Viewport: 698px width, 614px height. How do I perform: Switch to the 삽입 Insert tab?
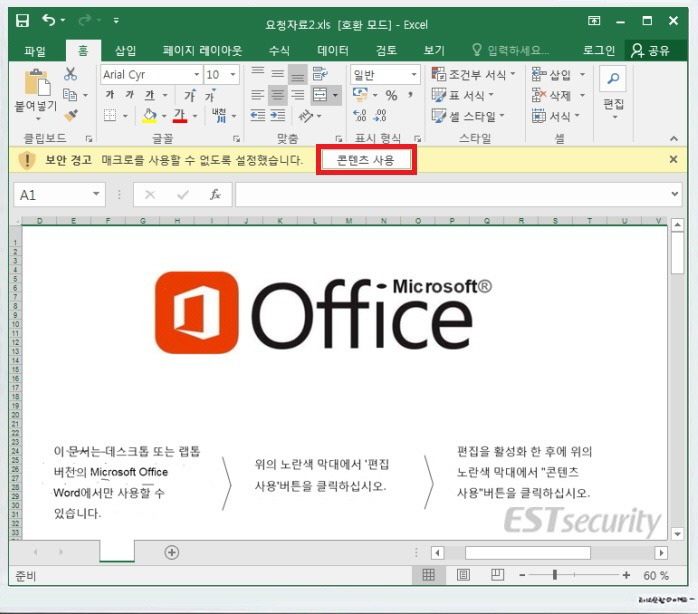pos(126,50)
